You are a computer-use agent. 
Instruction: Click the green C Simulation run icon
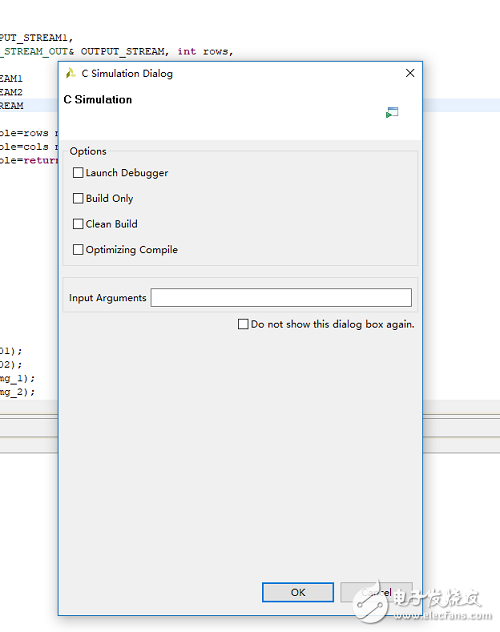click(392, 112)
